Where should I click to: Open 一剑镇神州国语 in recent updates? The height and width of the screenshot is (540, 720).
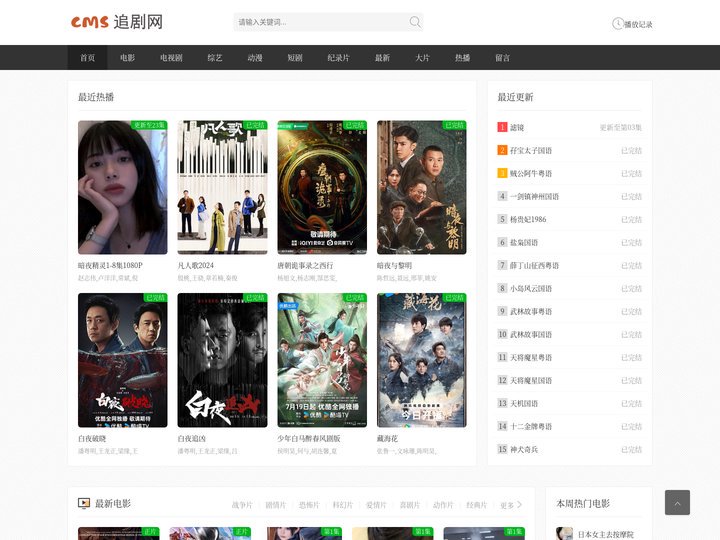[x=534, y=196]
